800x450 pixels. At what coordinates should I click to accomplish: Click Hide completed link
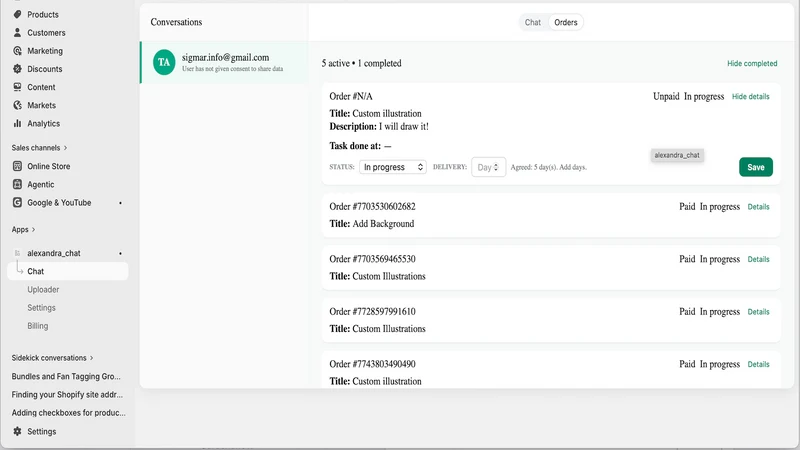click(752, 63)
